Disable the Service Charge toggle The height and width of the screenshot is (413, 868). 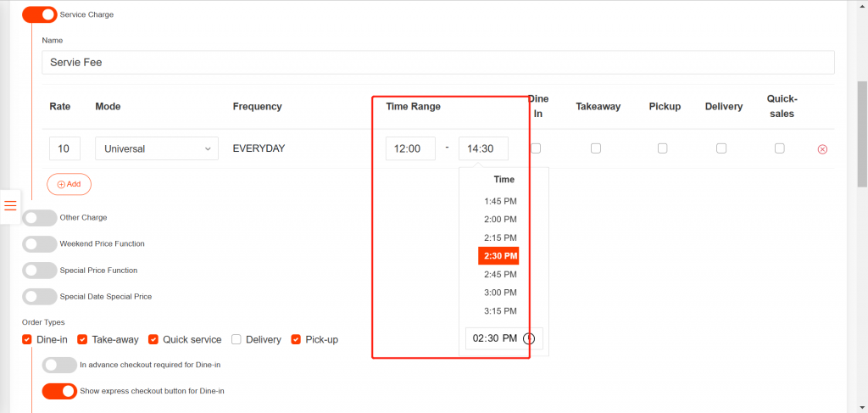(x=39, y=14)
